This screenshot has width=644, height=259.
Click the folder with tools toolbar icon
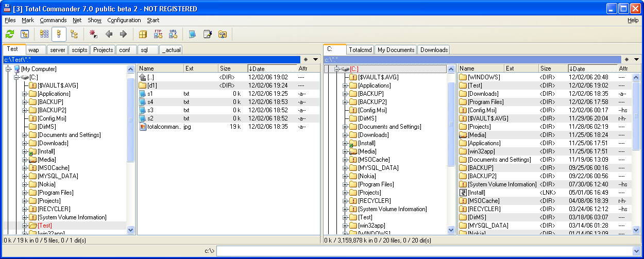[x=223, y=34]
